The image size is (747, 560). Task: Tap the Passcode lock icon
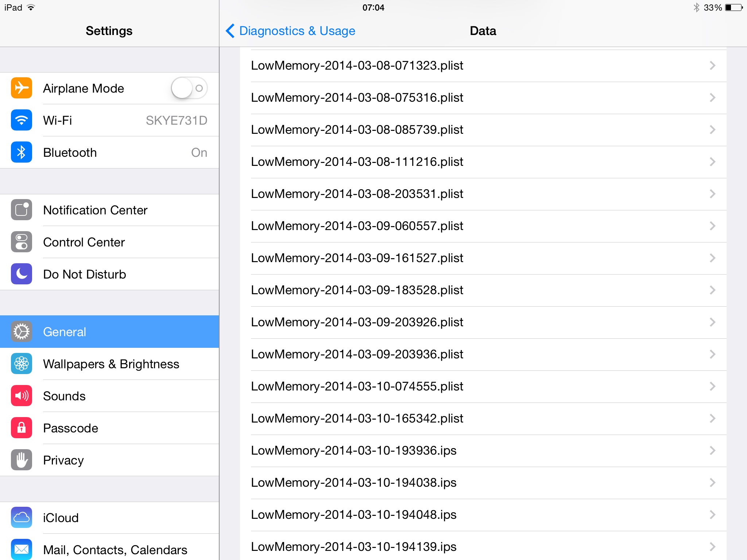(22, 428)
